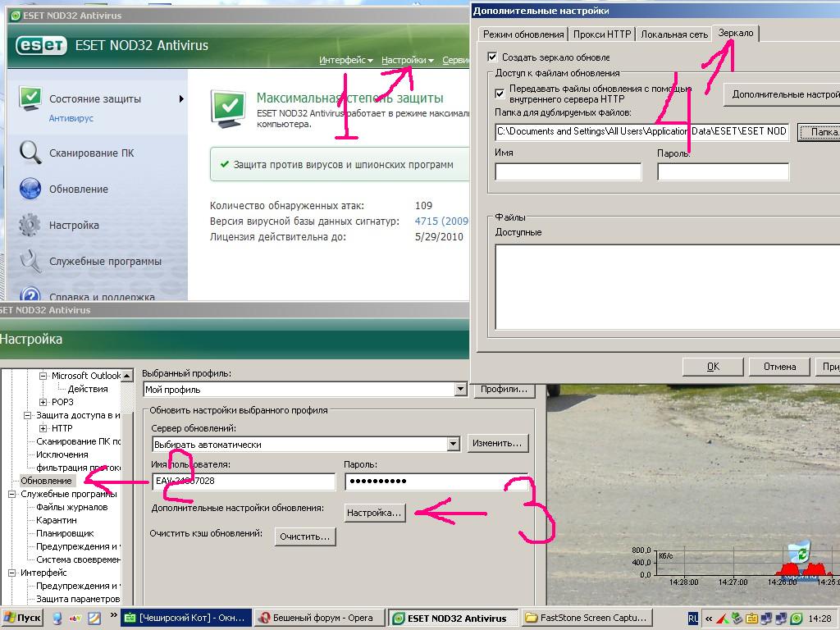Image resolution: width=840 pixels, height=630 pixels.
Task: Switch to the Чеширский Кот taskbar window
Action: point(185,618)
